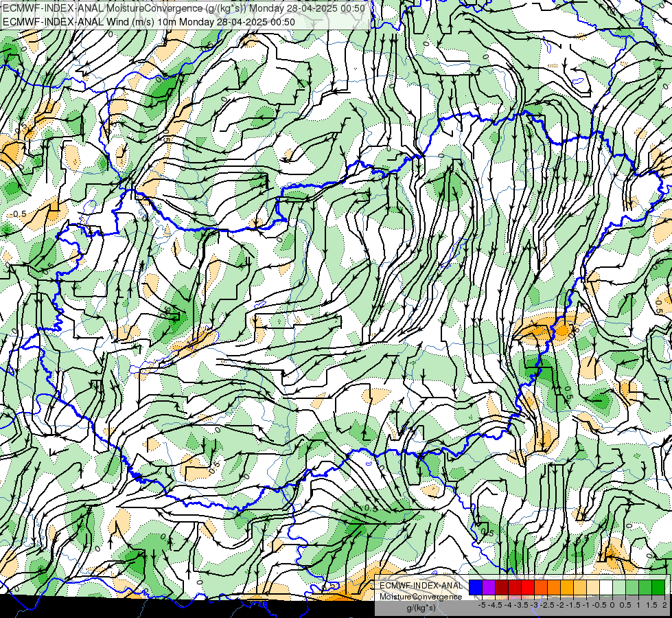Viewport: 672px width, 618px height.
Task: Click the legend unit g/(kg*s)
Action: point(421,608)
